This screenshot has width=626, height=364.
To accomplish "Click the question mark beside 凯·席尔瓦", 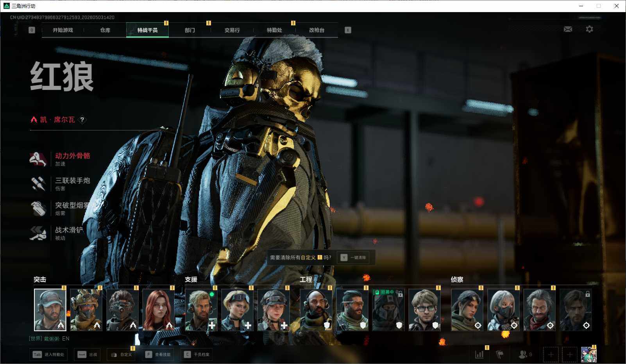I will click(82, 120).
